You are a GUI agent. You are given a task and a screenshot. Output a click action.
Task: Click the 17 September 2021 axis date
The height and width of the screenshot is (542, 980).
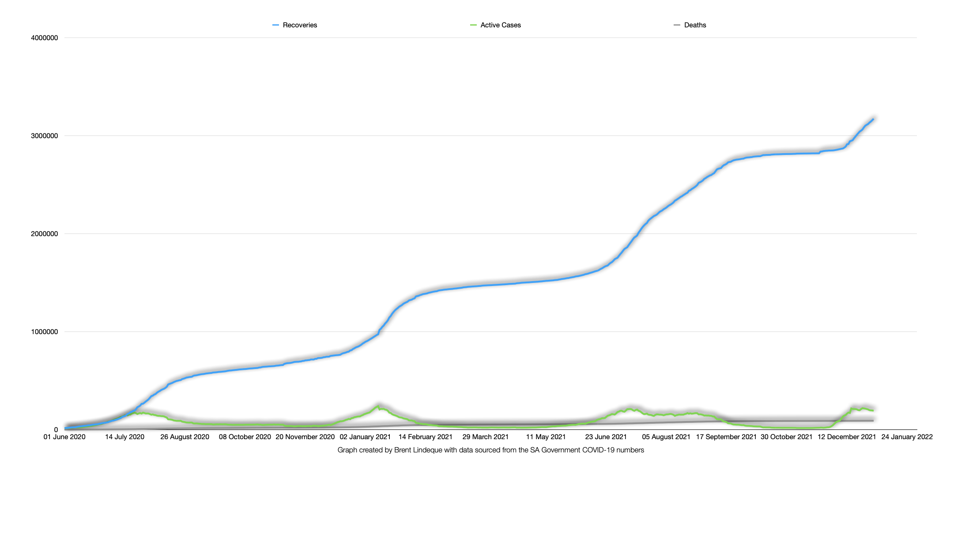pos(726,437)
